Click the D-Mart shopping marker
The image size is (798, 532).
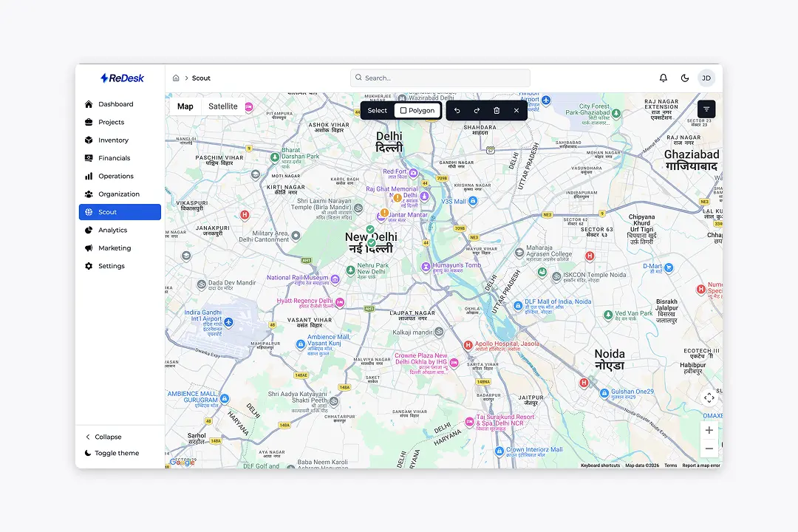pyautogui.click(x=669, y=267)
